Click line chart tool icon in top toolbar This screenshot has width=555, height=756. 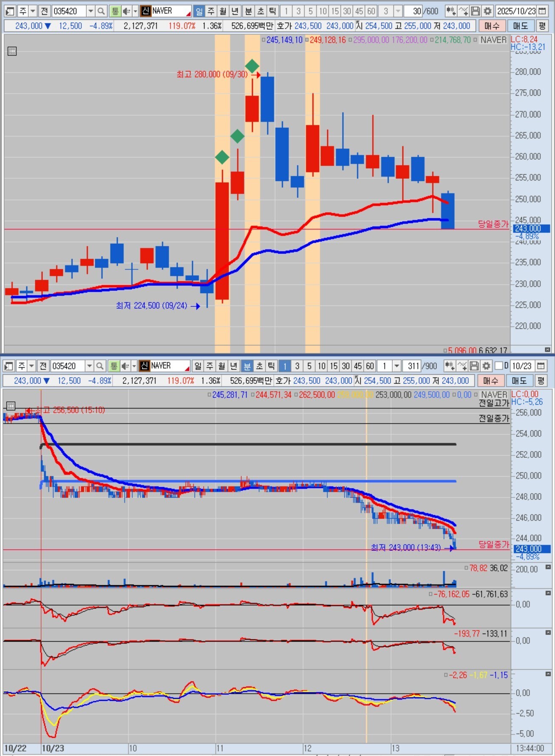(464, 11)
